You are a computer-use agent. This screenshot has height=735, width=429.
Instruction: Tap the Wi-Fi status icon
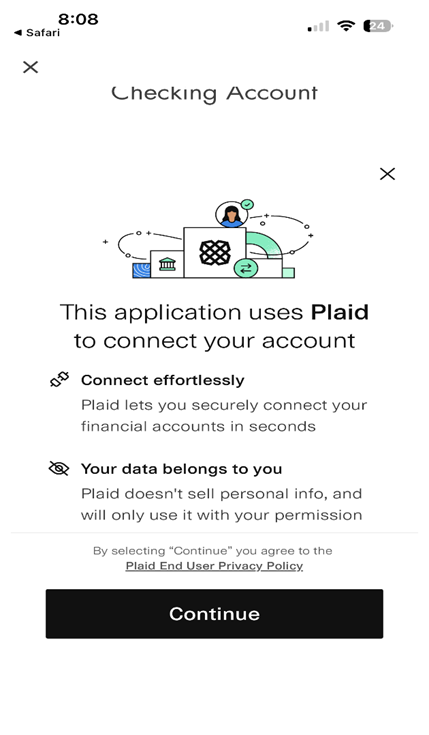click(346, 26)
